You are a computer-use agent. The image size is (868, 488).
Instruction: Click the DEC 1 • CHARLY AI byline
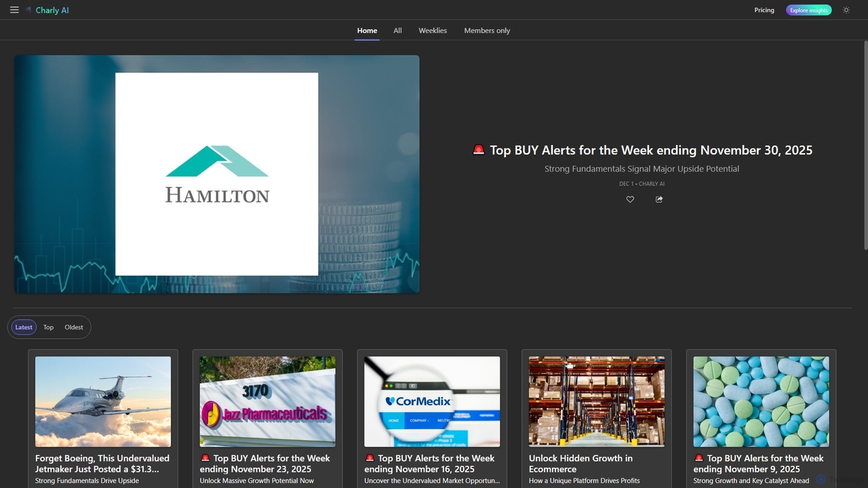click(642, 184)
